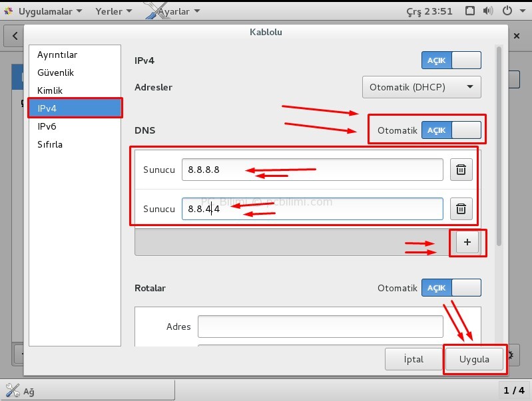Click the power icon in top bar
Viewport: 532px width, 401px height.
click(x=508, y=11)
